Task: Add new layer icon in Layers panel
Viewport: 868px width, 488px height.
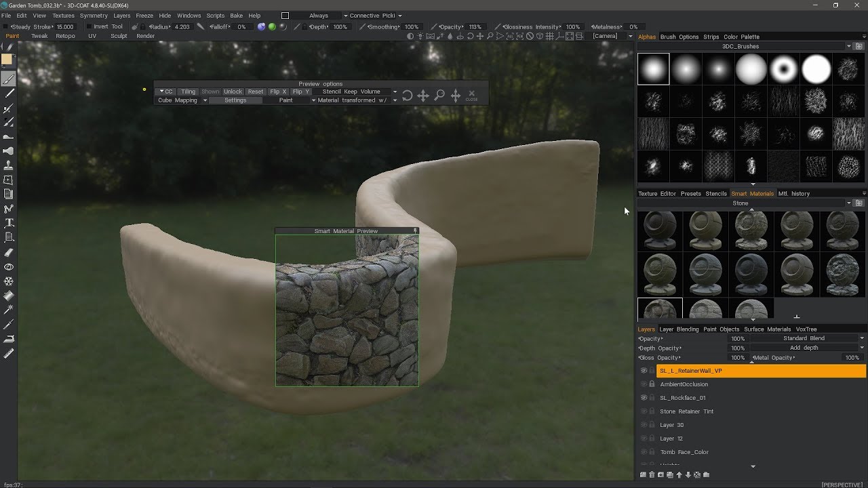Action: click(643, 474)
